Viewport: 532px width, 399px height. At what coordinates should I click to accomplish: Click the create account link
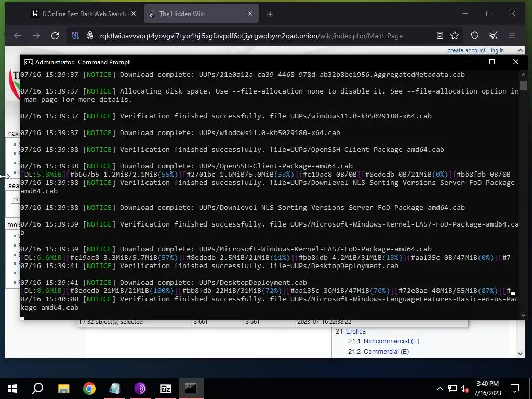[x=466, y=50]
